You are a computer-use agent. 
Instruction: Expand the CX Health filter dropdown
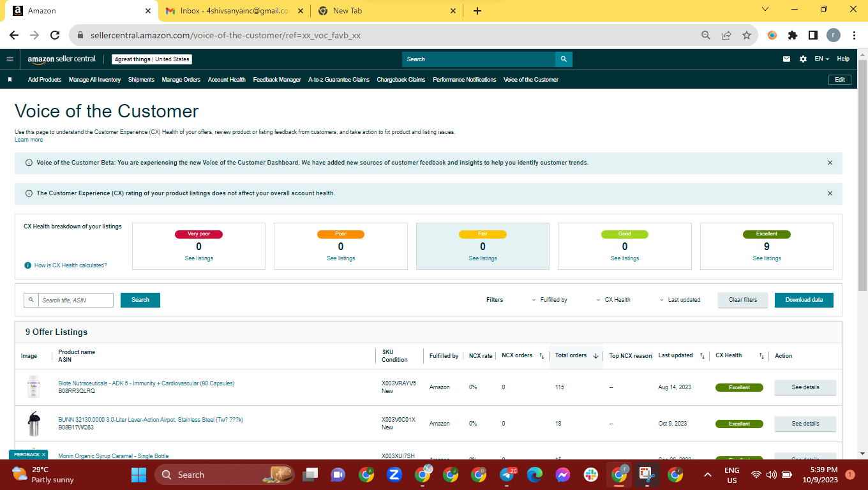613,300
